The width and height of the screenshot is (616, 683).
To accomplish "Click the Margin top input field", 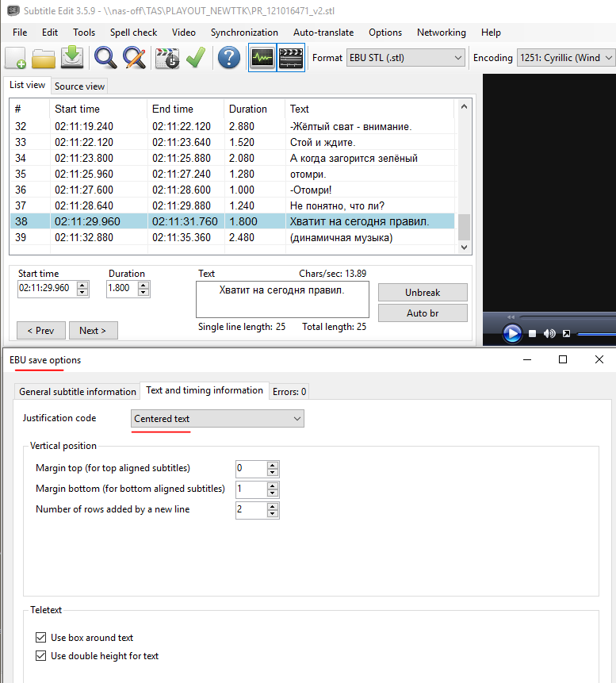I will point(251,469).
